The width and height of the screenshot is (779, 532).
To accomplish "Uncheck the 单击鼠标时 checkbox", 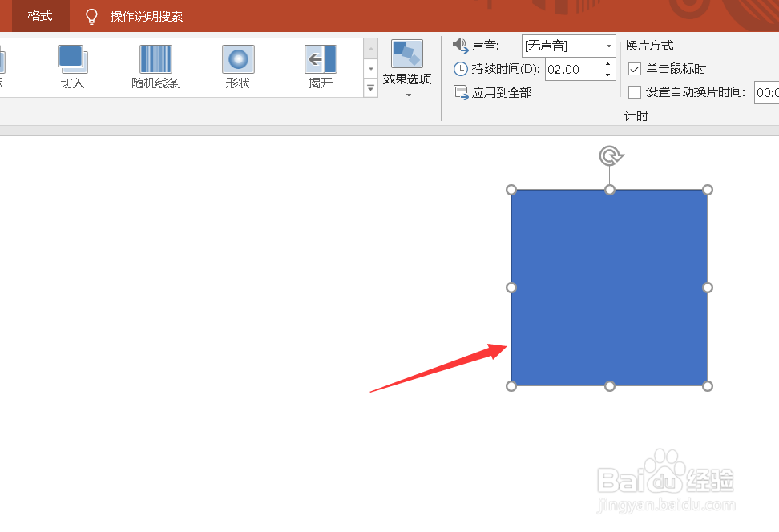I will [x=635, y=69].
